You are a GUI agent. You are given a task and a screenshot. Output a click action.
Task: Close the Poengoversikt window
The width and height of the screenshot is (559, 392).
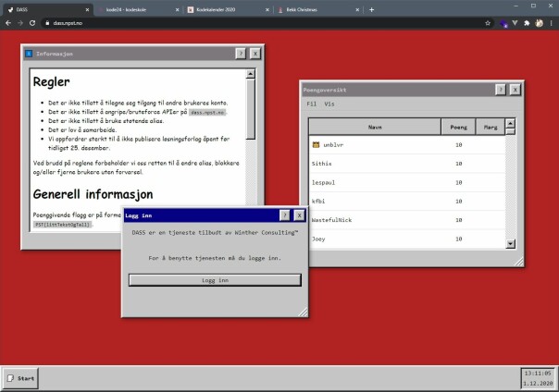click(516, 90)
